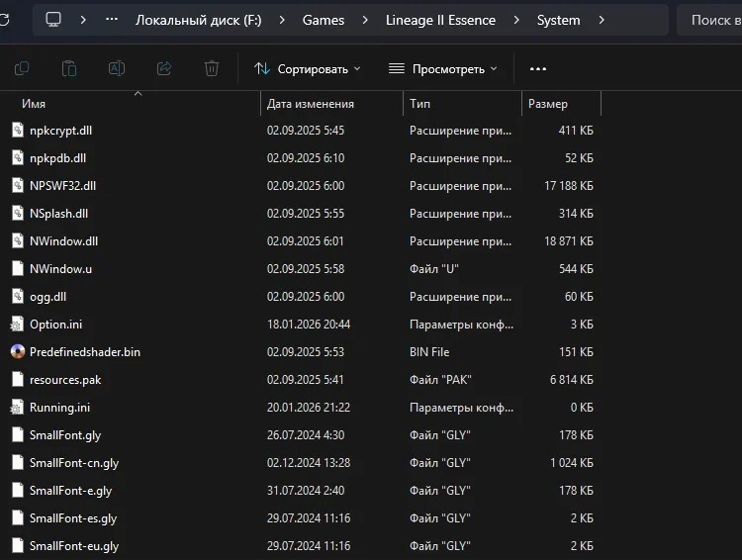
Task: Click the Copy toolbar icon
Action: coord(22,68)
